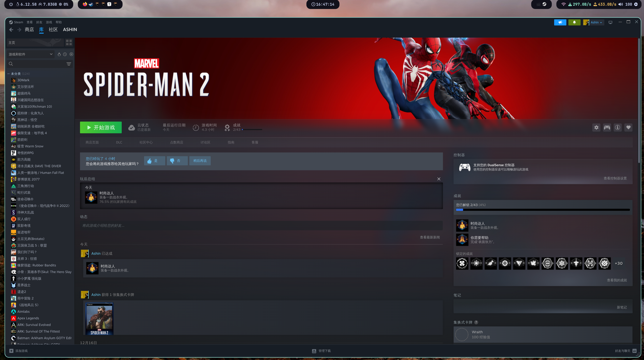Click 查看最新新闻 latest news link

click(x=430, y=237)
